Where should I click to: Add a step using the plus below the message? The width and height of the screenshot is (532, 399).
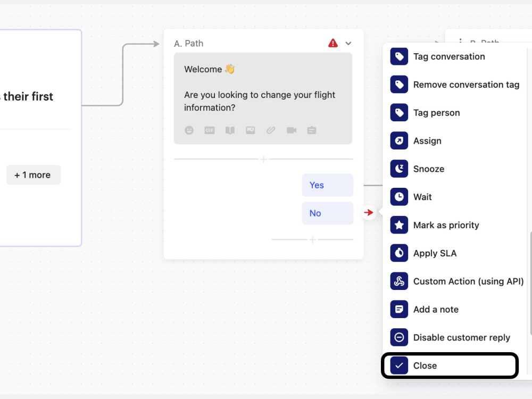(x=263, y=159)
